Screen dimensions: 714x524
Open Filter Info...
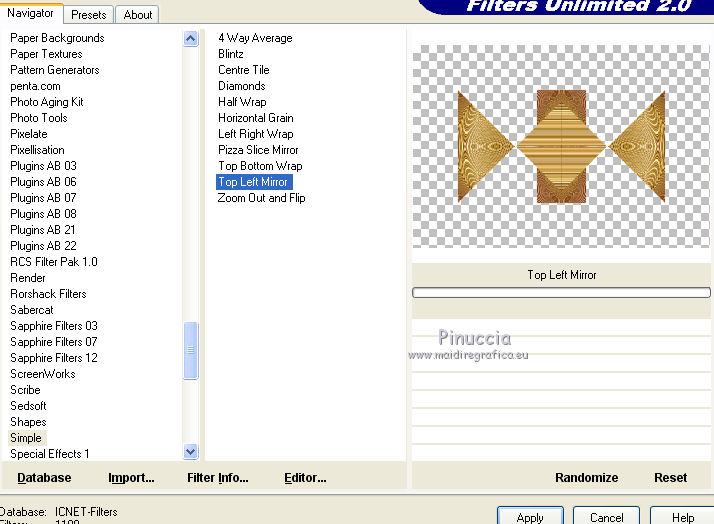(218, 478)
